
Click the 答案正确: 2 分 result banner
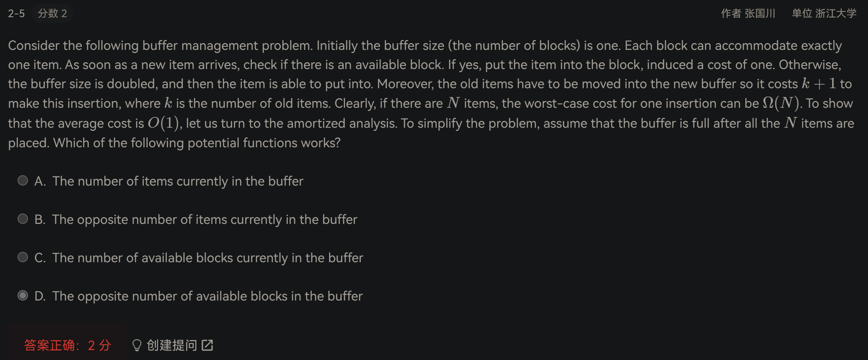click(67, 345)
